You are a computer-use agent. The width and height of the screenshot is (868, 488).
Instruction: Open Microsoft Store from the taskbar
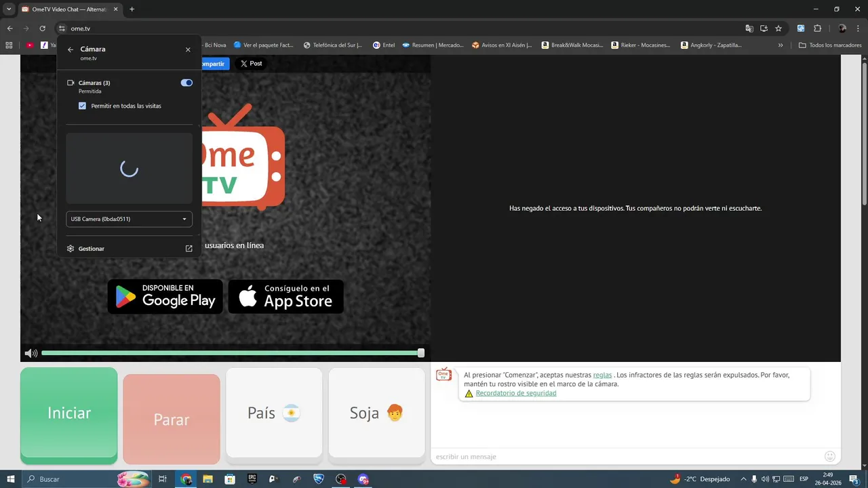230,479
